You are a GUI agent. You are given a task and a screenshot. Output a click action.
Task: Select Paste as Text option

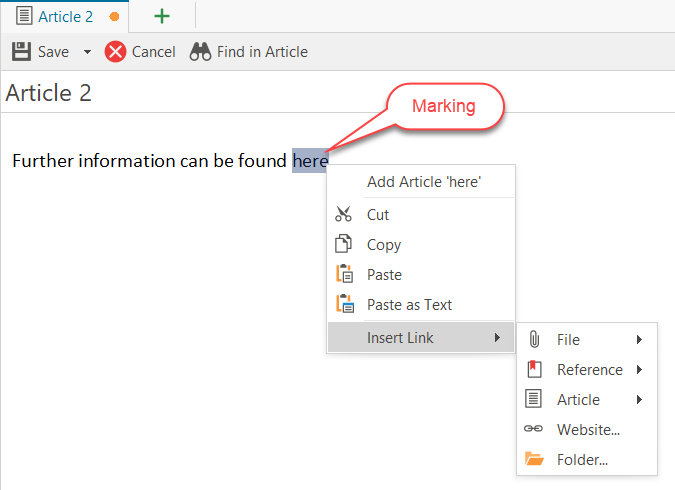[x=409, y=305]
